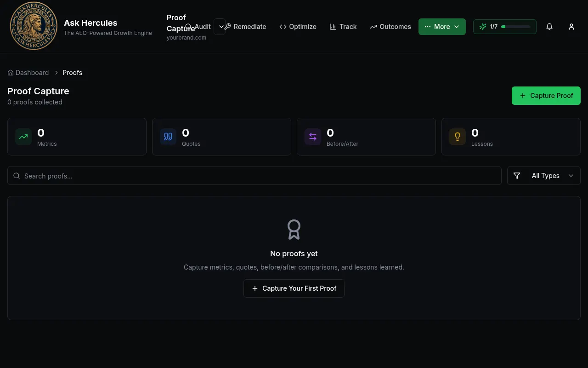Navigate to Outcomes
Screen dimensions: 588x368
click(x=390, y=27)
